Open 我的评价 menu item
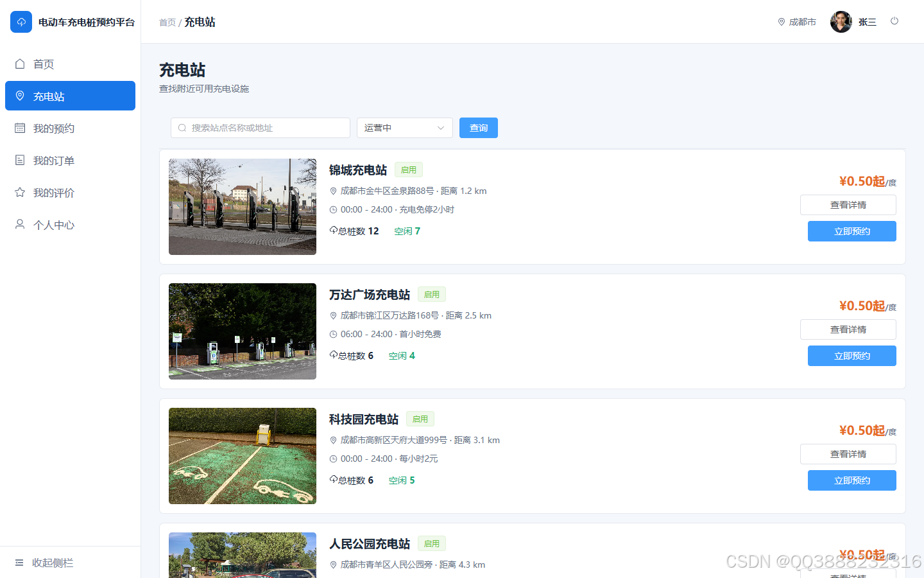Screen dimensions: 924x578 click(70, 192)
